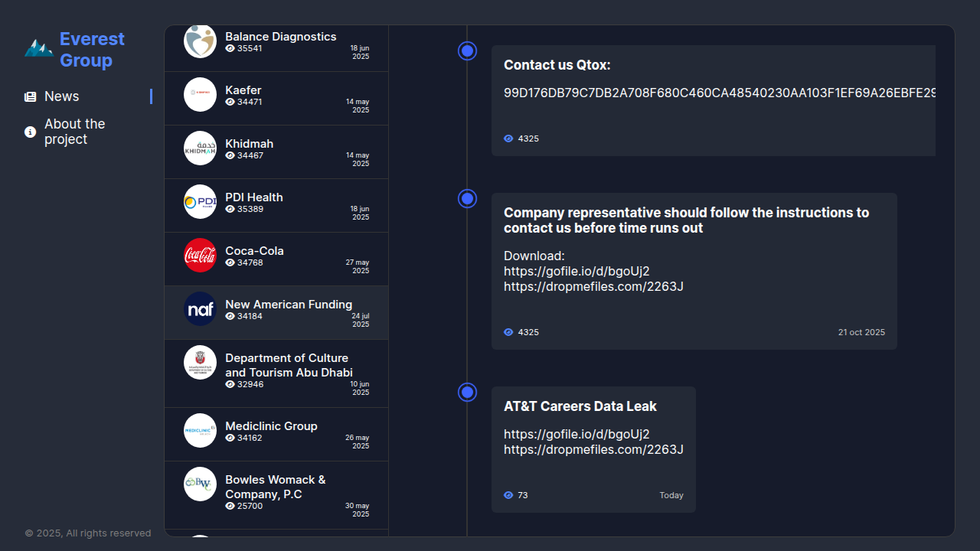Click the AT&T Careers Data Leak heading
This screenshot has height=551, width=980.
580,406
